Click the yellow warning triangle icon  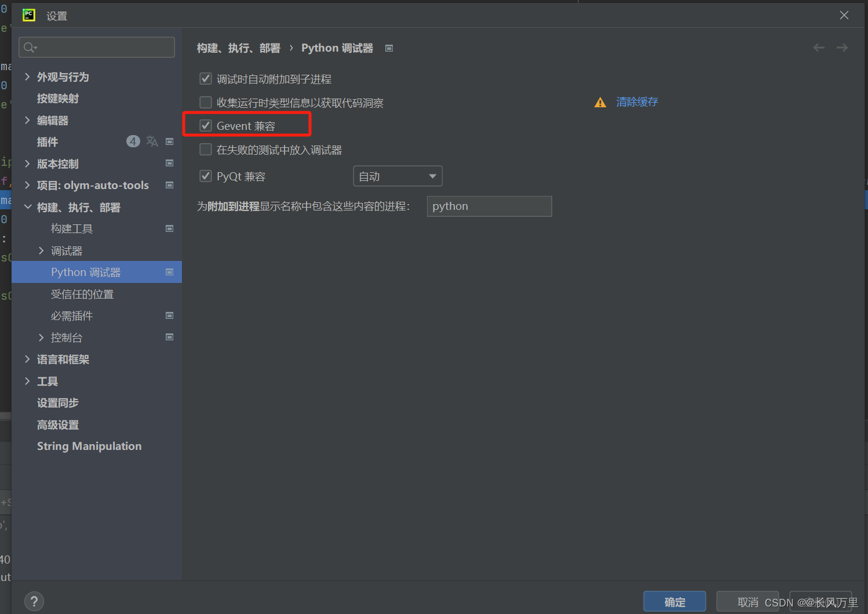(600, 103)
